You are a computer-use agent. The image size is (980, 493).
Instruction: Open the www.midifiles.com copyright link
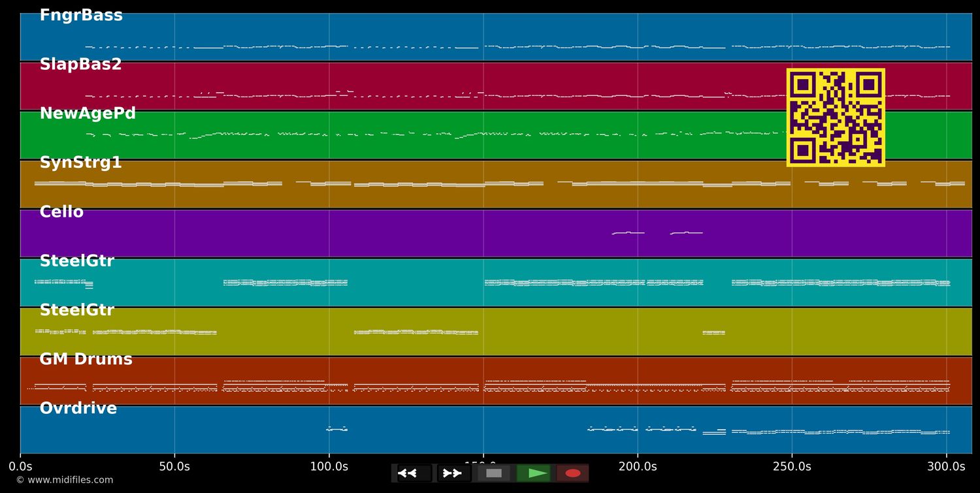point(64,480)
